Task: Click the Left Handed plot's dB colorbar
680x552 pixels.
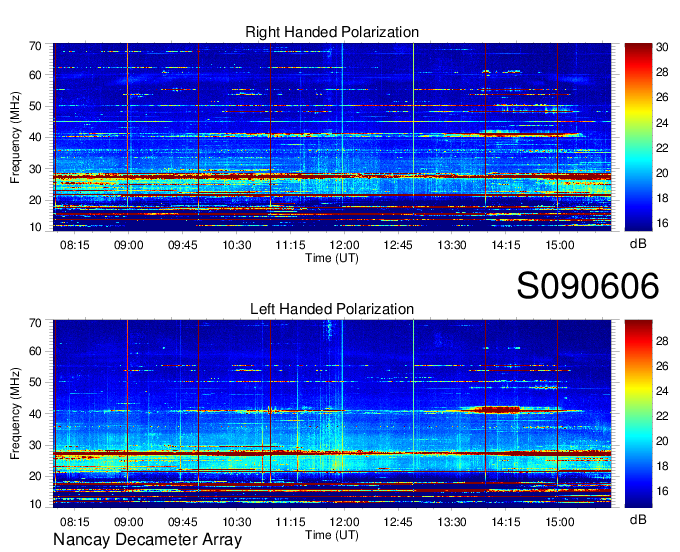Action: pos(638,414)
